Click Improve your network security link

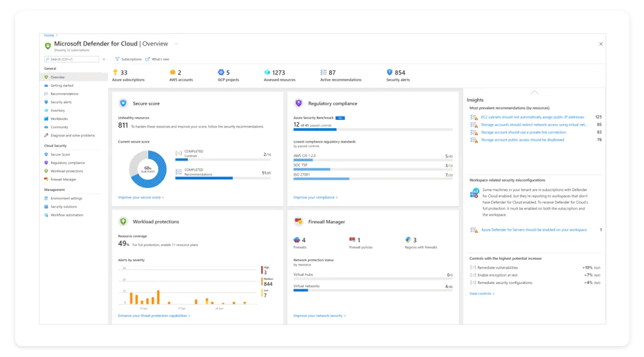(320, 316)
